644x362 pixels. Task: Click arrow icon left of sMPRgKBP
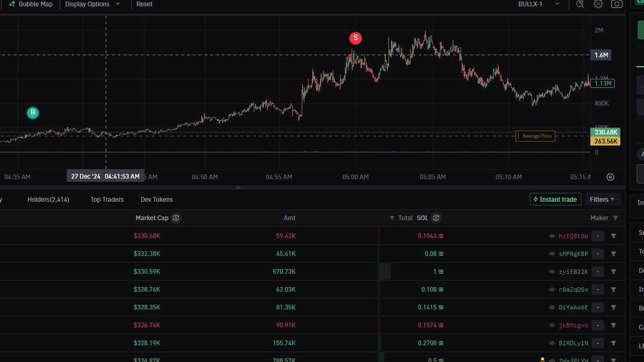[552, 254]
